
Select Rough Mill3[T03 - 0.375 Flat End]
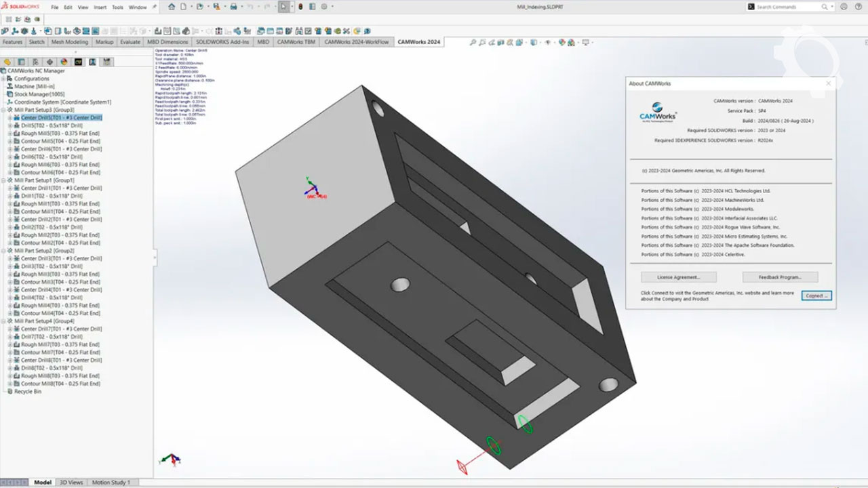coord(60,274)
